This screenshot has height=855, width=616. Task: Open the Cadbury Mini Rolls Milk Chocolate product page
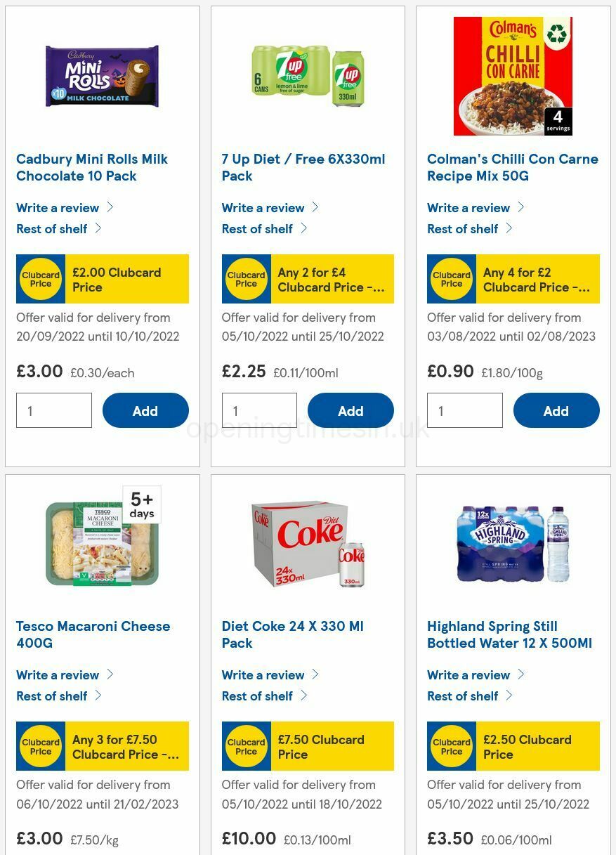pos(92,167)
